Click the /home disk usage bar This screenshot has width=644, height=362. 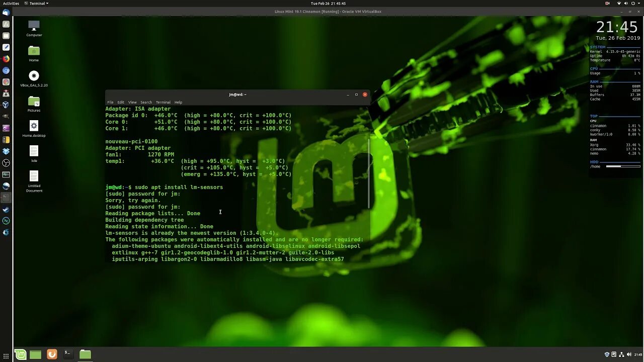click(x=623, y=166)
